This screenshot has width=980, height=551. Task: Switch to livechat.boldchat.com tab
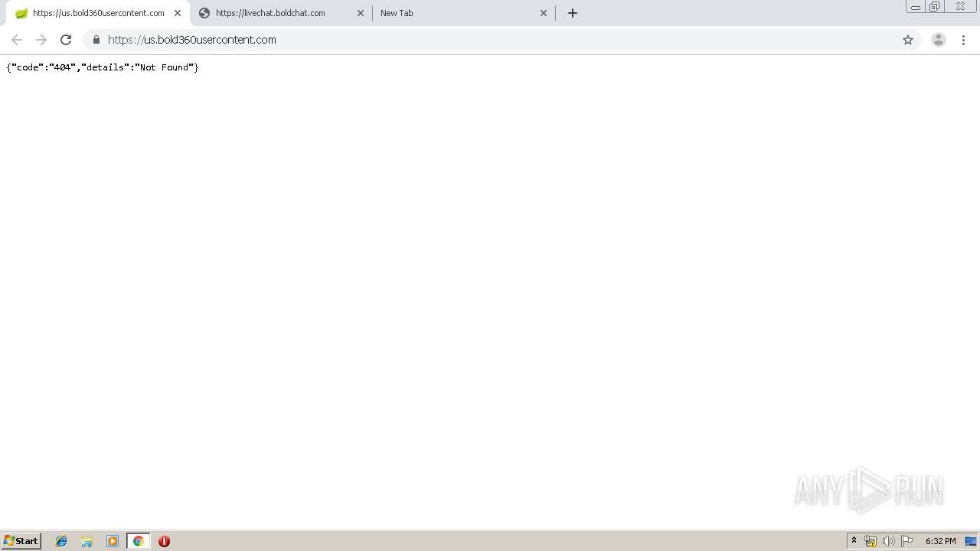pos(281,13)
